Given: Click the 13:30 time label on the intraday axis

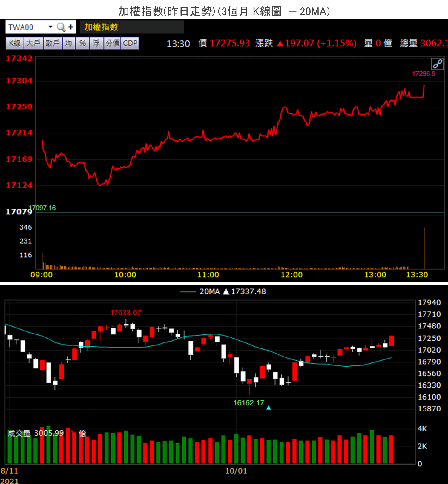Looking at the screenshot, I should [417, 275].
